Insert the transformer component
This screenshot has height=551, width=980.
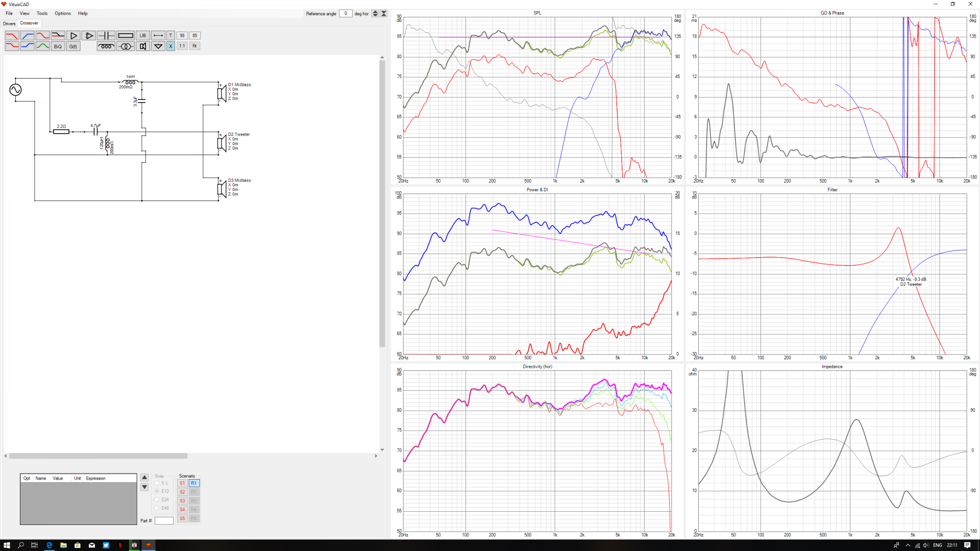(126, 46)
